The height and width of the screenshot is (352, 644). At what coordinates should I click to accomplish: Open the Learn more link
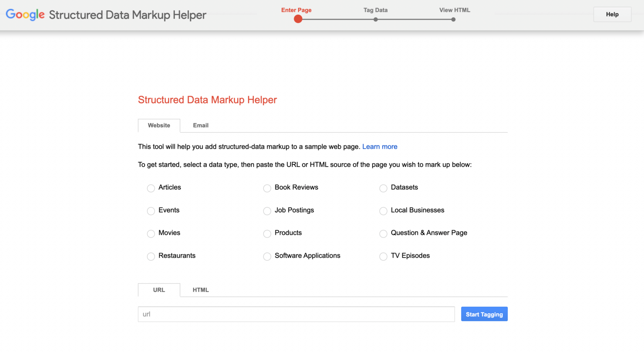(379, 146)
